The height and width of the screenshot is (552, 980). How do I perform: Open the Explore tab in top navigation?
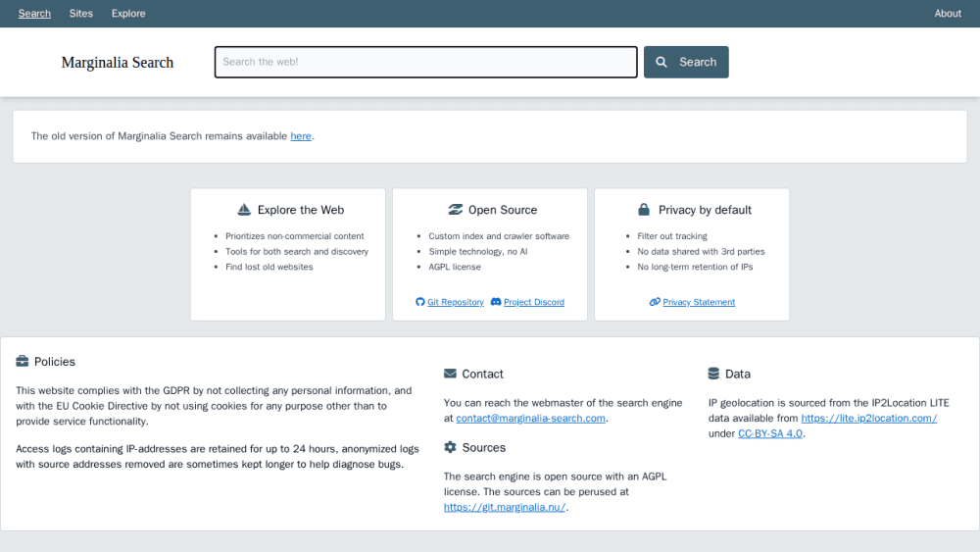[x=128, y=13]
